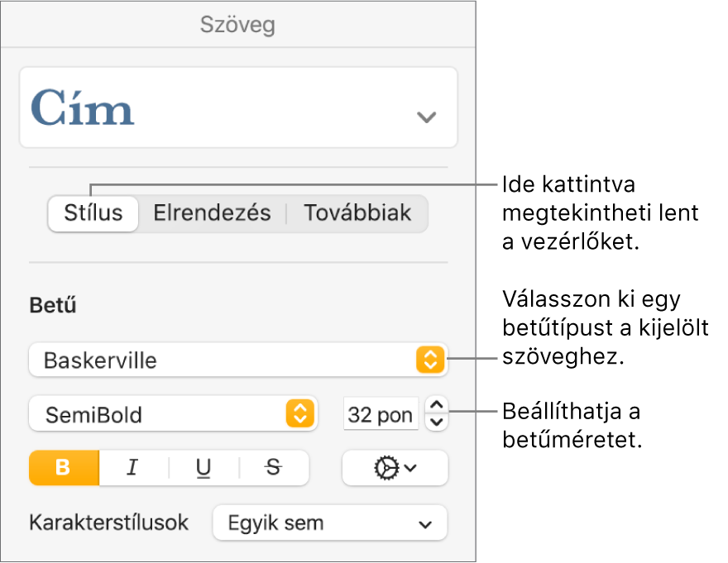
Task: Click the Italic I icon
Action: (132, 468)
